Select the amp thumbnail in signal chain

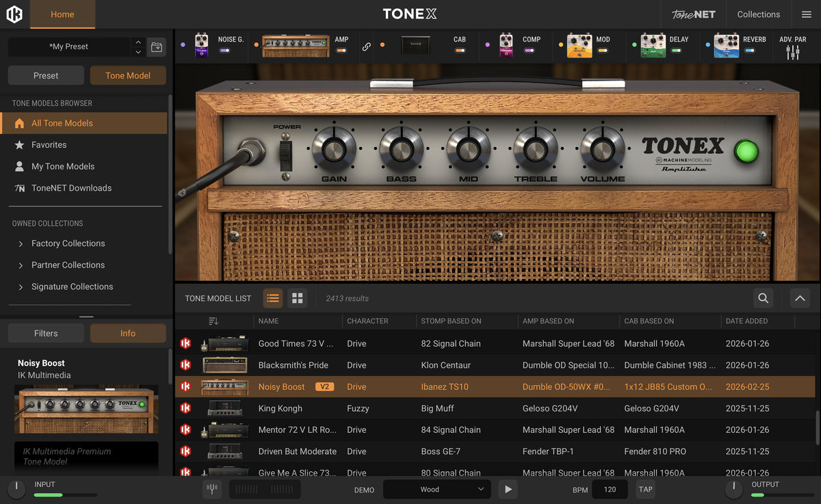[x=296, y=45]
